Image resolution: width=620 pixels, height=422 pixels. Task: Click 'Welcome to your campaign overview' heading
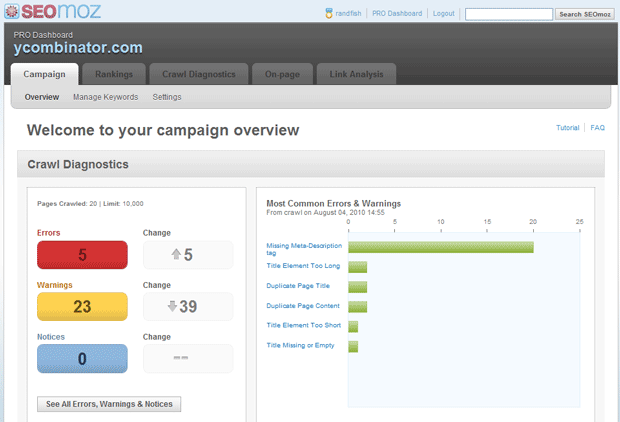click(x=163, y=130)
